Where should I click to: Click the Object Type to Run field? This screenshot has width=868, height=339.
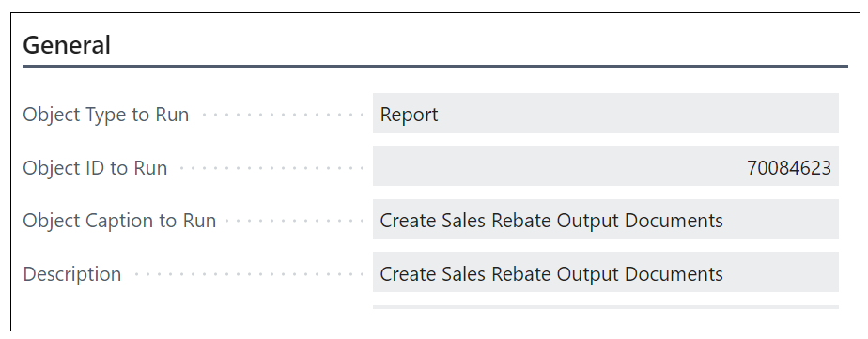[606, 114]
